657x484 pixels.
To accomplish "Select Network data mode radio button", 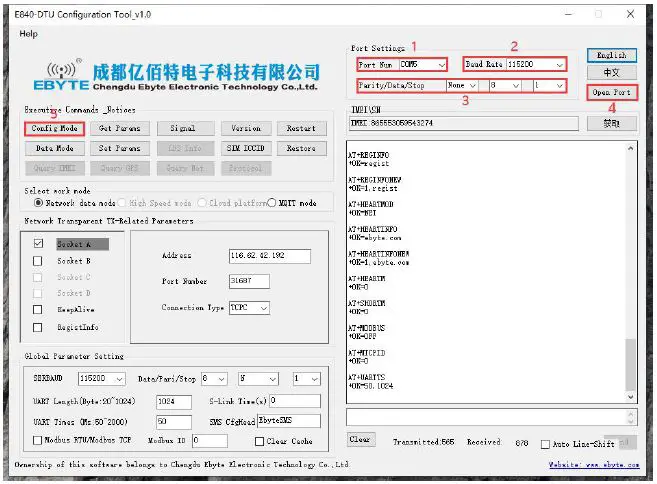I will (38, 203).
